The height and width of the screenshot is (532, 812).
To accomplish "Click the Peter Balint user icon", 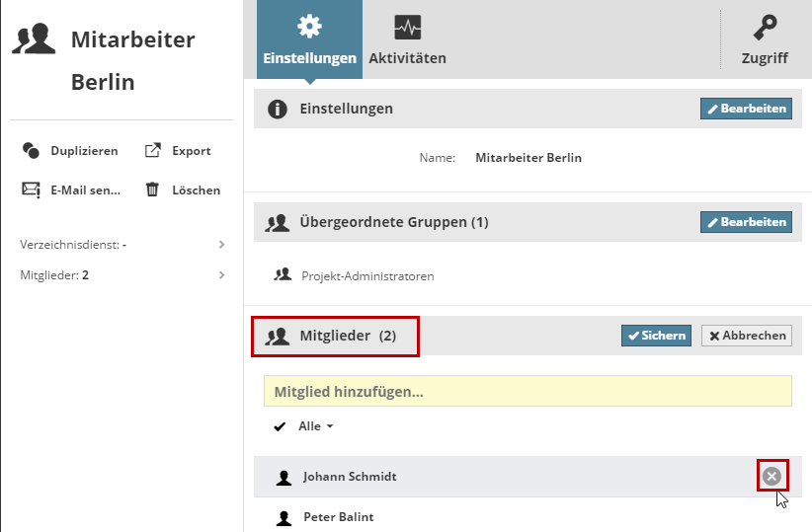I will pos(284,517).
